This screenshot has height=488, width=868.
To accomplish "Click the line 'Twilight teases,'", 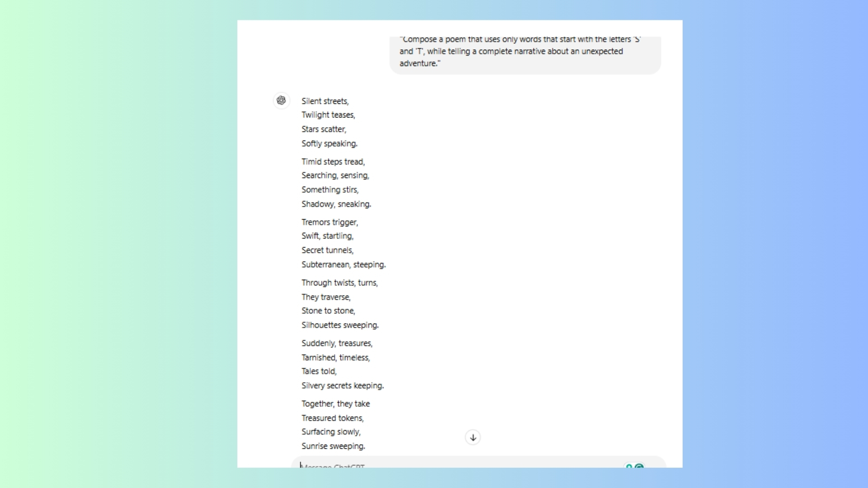I will pyautogui.click(x=328, y=115).
